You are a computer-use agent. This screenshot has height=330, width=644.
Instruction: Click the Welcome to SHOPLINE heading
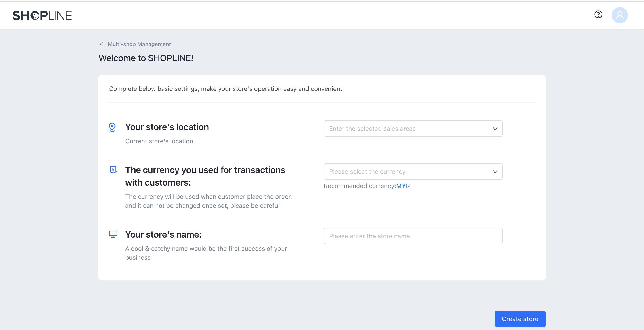(146, 58)
